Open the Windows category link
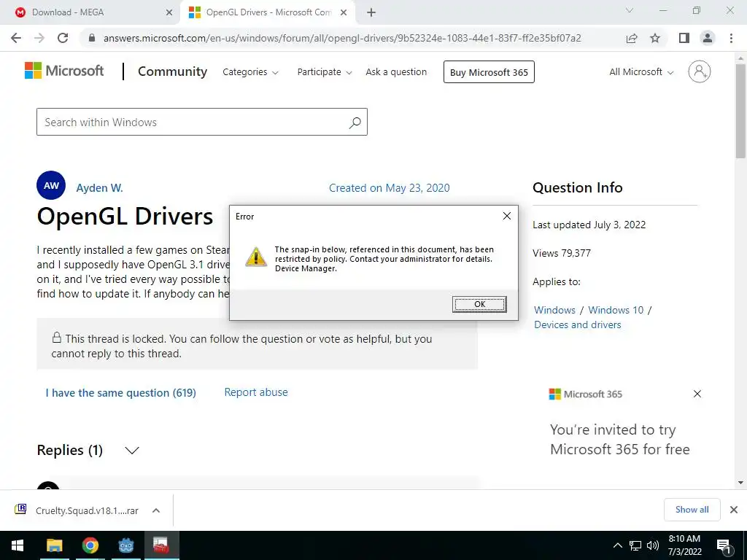Image resolution: width=747 pixels, height=560 pixels. 554,310
